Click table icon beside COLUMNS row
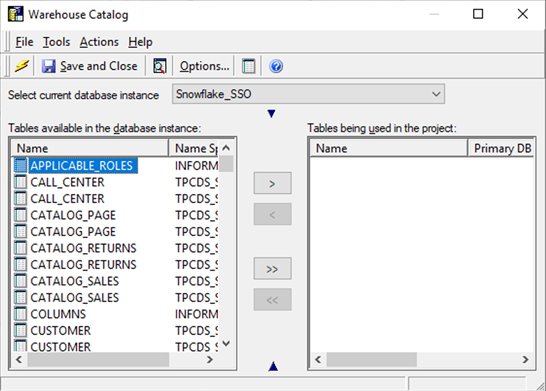This screenshot has width=546, height=391. [21, 314]
